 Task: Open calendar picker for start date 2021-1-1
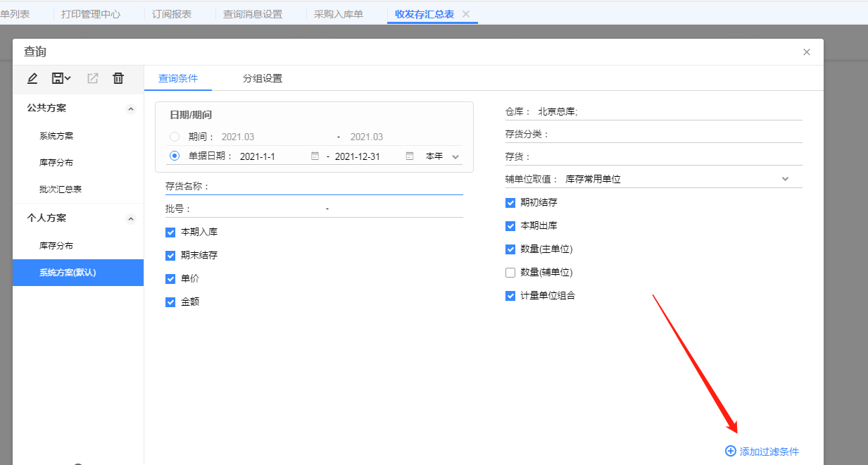pyautogui.click(x=315, y=156)
